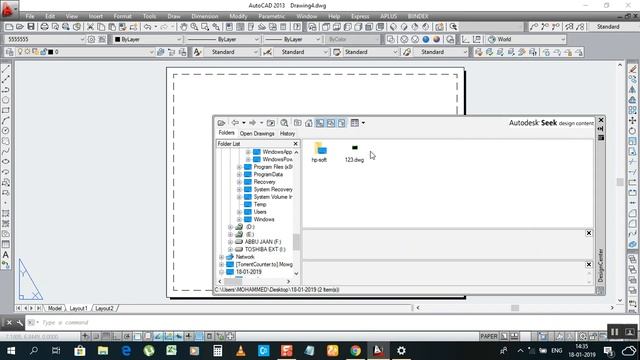Click the DesignCenter Search icon

click(284, 123)
